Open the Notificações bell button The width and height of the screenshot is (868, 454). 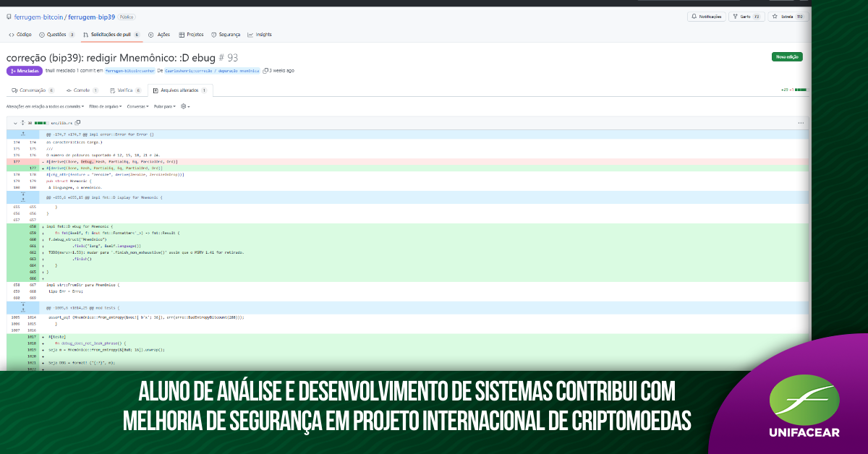coord(707,17)
